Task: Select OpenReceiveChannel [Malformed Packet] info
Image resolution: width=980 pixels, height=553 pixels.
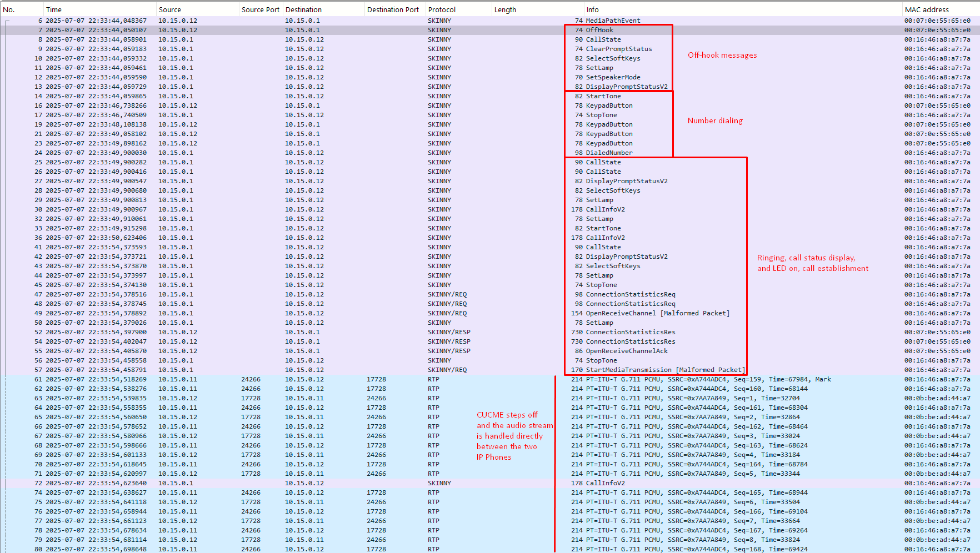Action: 658,313
